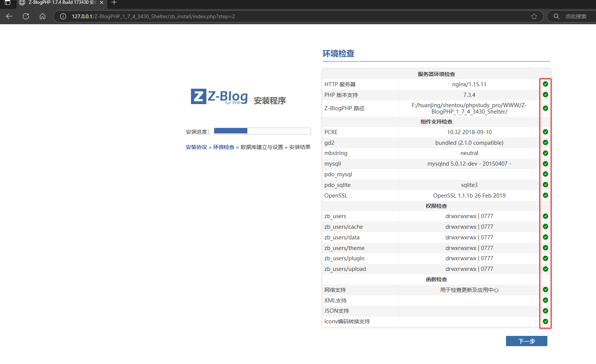Go to the browser home page icon
Screen dimensions: 596x364
[43, 16]
